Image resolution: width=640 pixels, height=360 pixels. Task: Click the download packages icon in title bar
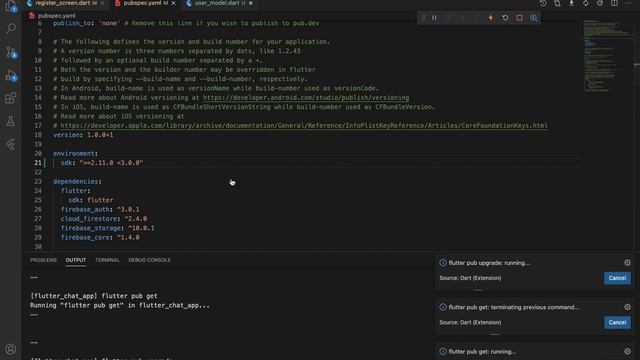pos(571,3)
